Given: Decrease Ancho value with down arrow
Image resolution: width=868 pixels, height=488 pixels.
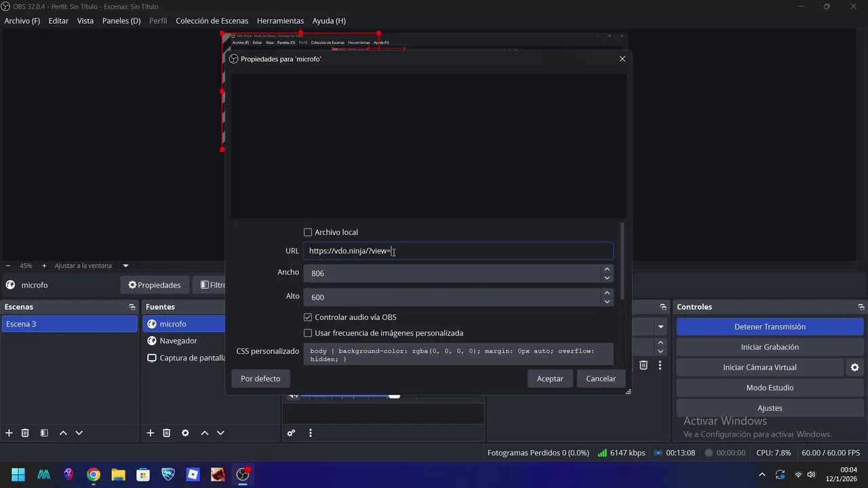Looking at the screenshot, I should 607,278.
